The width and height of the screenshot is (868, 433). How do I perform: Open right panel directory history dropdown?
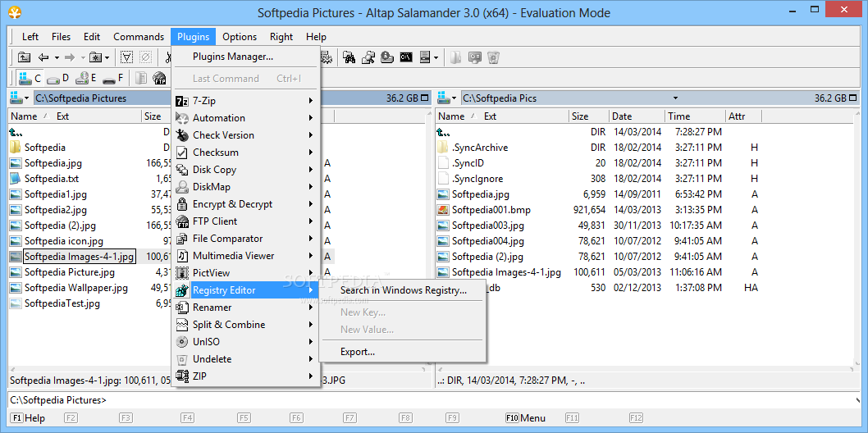675,98
